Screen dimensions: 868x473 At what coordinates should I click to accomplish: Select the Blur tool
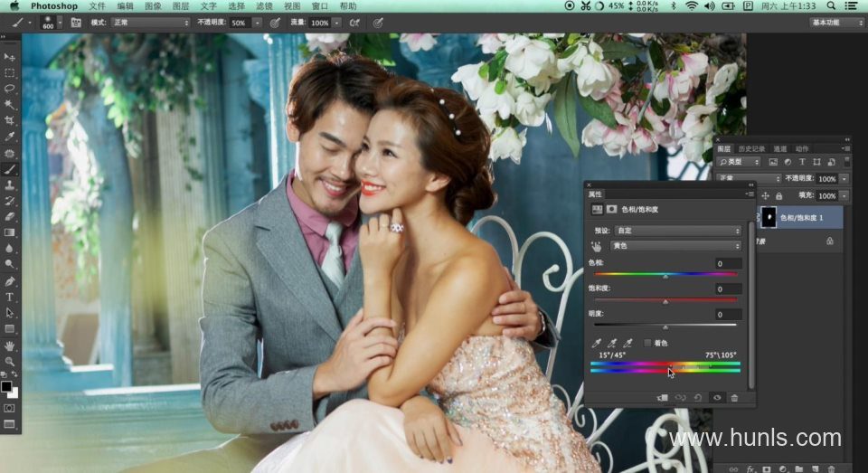pyautogui.click(x=9, y=249)
